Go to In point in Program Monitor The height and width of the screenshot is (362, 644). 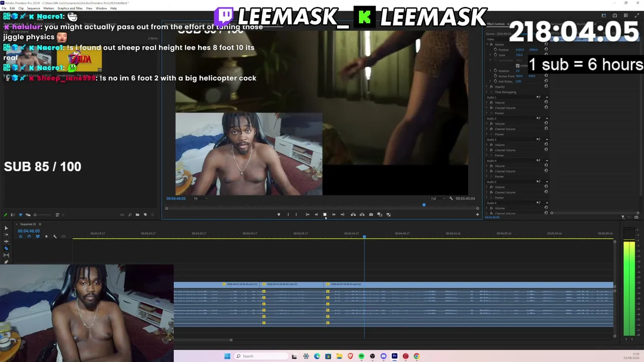307,215
